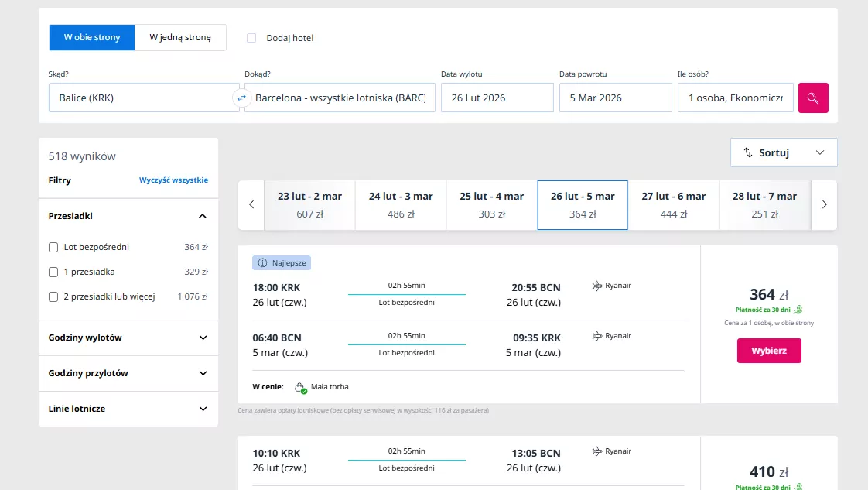Show next dates with right arrow
Image resolution: width=868 pixels, height=490 pixels.
pyautogui.click(x=824, y=205)
